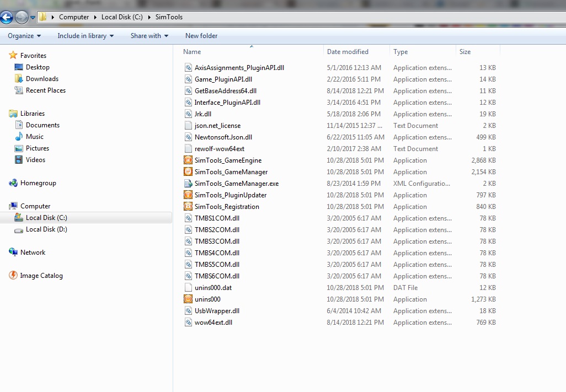Viewport: 566px width, 392px height.
Task: Sort files by the Size column
Action: [478, 52]
